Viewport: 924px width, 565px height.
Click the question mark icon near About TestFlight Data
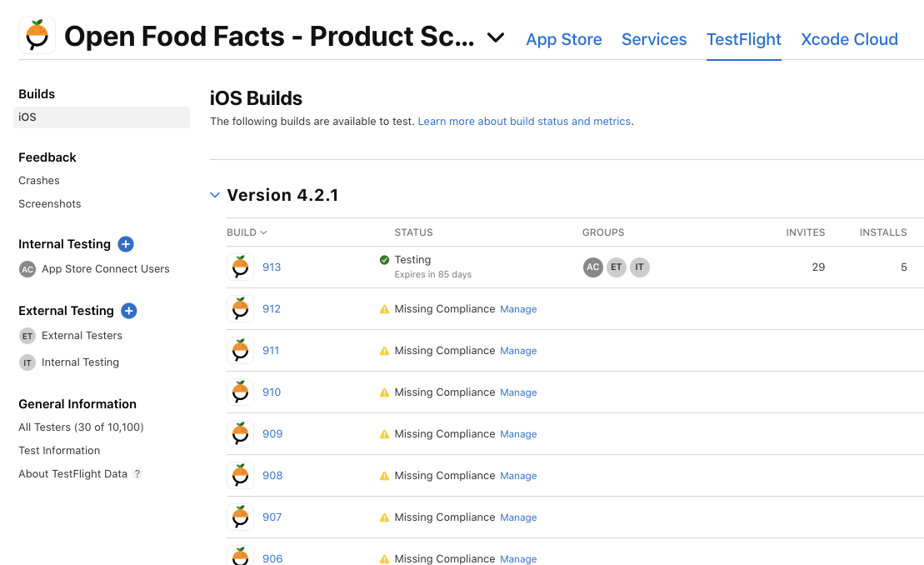pyautogui.click(x=136, y=473)
